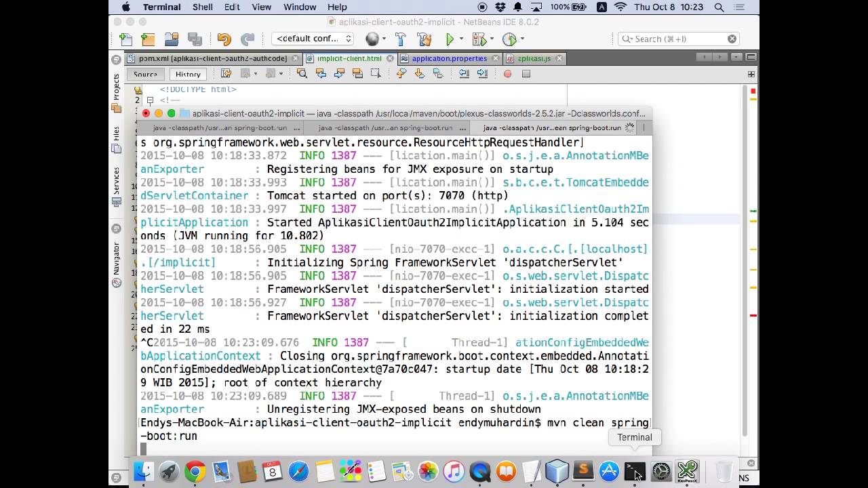Toggle the Services side panel
The width and height of the screenshot is (868, 488).
(116, 186)
